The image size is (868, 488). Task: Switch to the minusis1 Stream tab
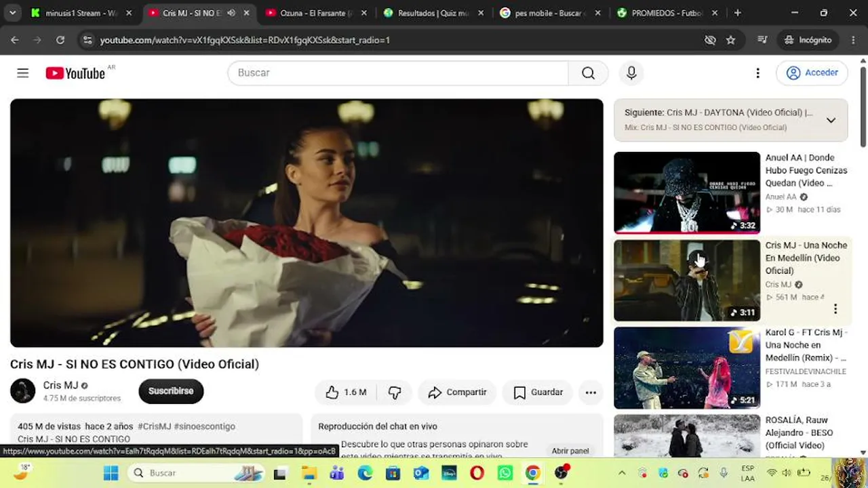point(81,13)
